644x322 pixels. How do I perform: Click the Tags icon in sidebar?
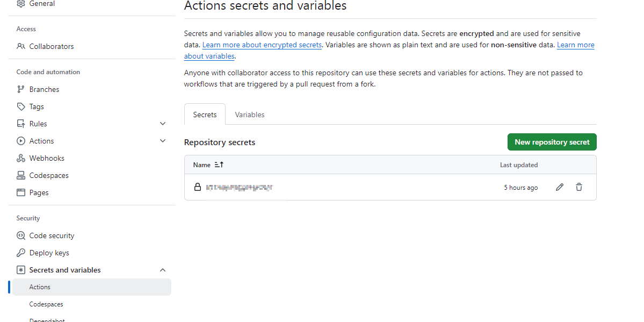pos(21,106)
